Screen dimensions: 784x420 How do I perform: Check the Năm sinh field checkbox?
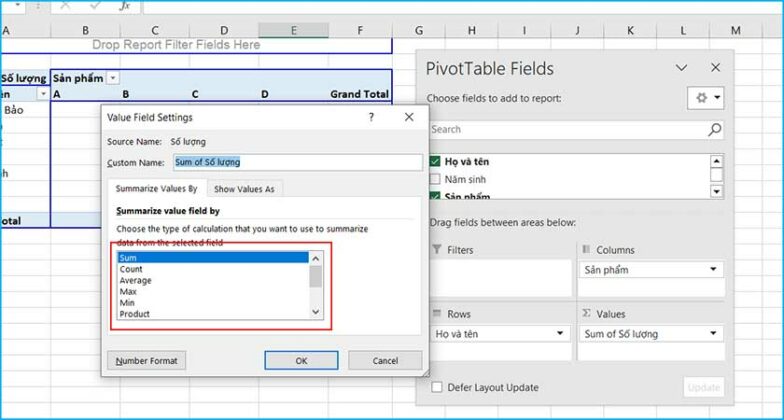(x=434, y=179)
